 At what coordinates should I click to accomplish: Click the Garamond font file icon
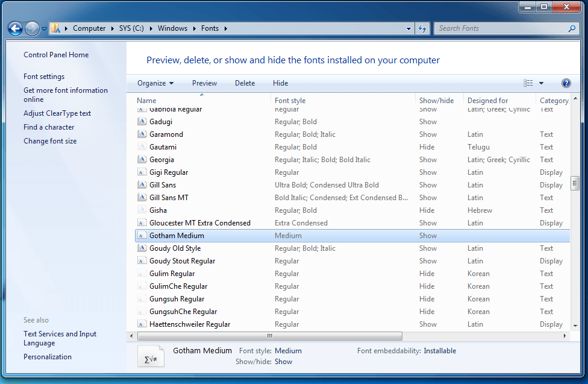coord(142,134)
